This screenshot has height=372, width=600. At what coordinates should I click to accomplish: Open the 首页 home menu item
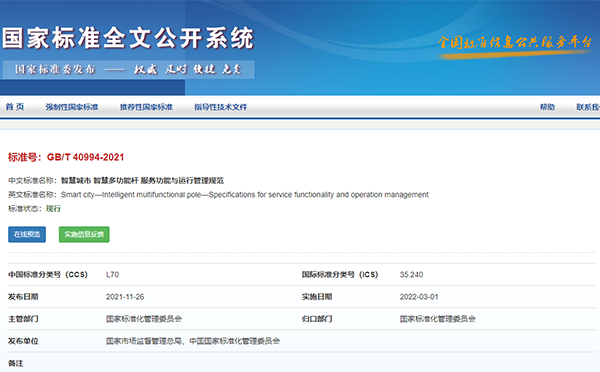coord(15,107)
